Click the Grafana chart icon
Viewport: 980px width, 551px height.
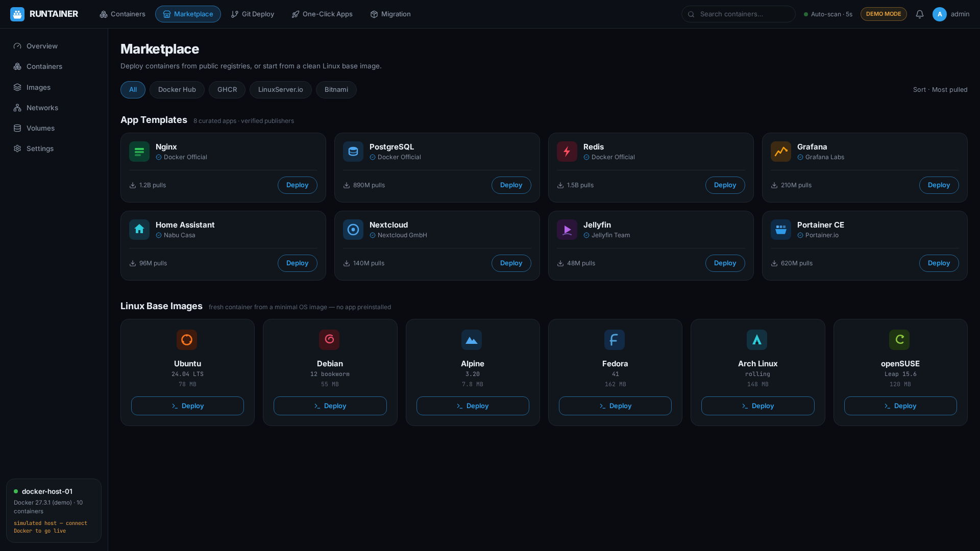click(x=781, y=152)
